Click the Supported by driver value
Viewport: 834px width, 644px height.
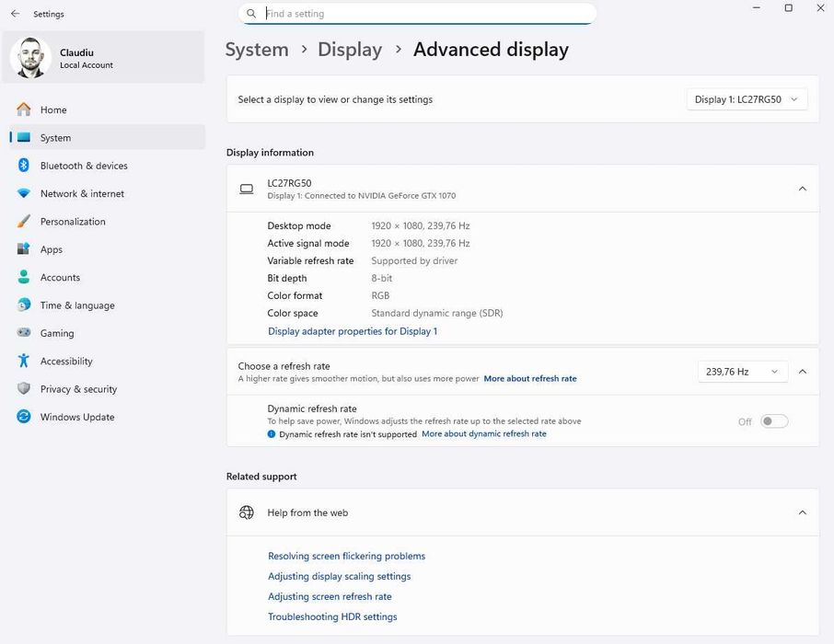point(414,260)
